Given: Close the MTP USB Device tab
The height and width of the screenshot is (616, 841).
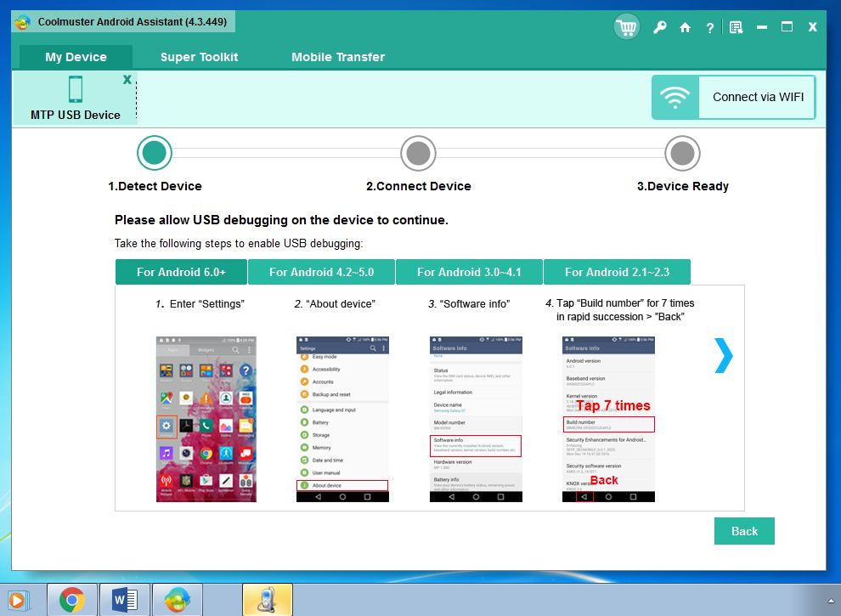Looking at the screenshot, I should click(127, 79).
